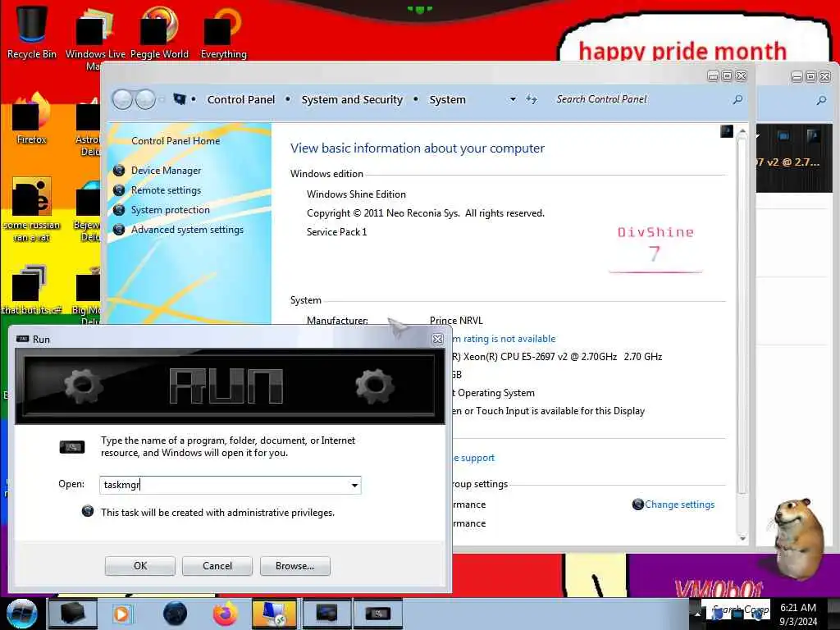Click the magnifier icon in the background window
The width and height of the screenshot is (840, 630).
pos(821,100)
